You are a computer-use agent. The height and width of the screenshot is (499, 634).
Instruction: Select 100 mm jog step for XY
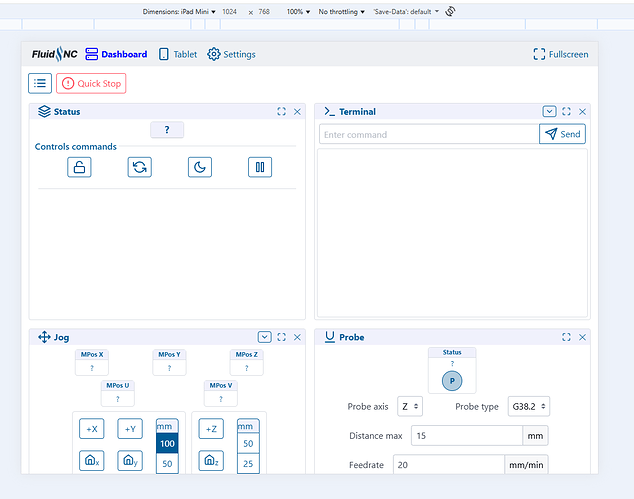[x=167, y=444]
